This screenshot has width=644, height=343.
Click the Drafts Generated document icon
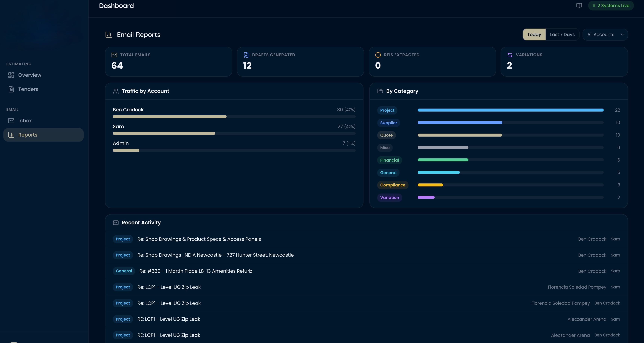246,55
